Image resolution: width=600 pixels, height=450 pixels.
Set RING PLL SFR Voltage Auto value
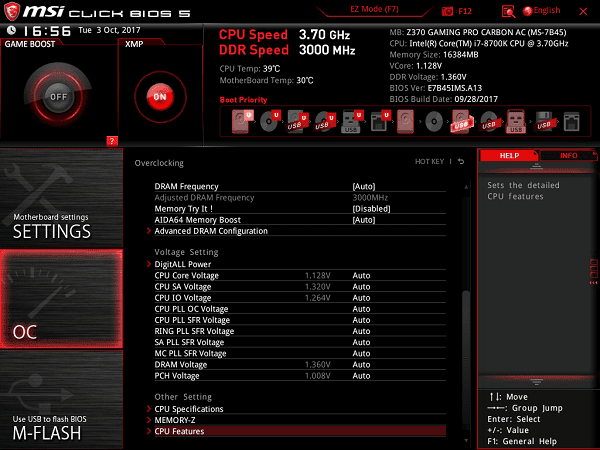361,331
